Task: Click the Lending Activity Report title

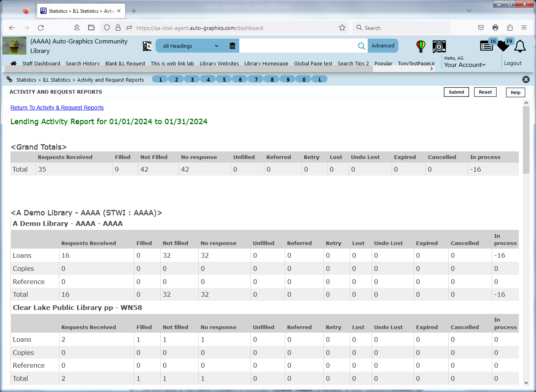Action: 109,122
